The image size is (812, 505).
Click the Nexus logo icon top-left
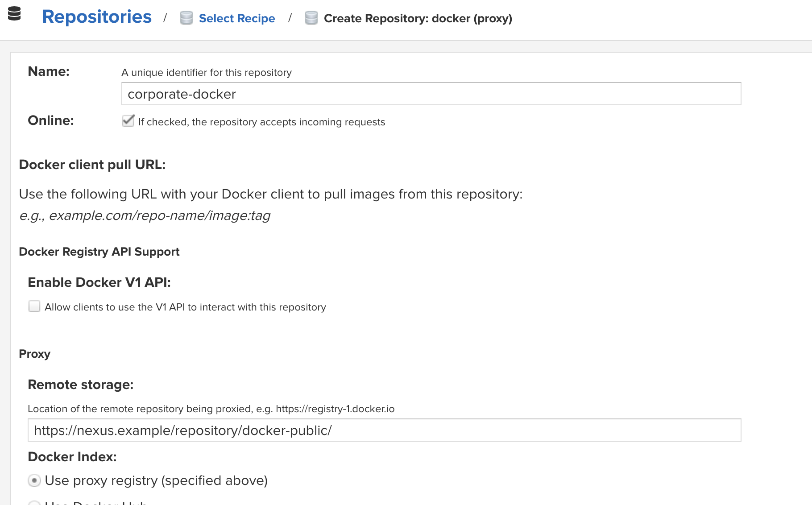(15, 15)
